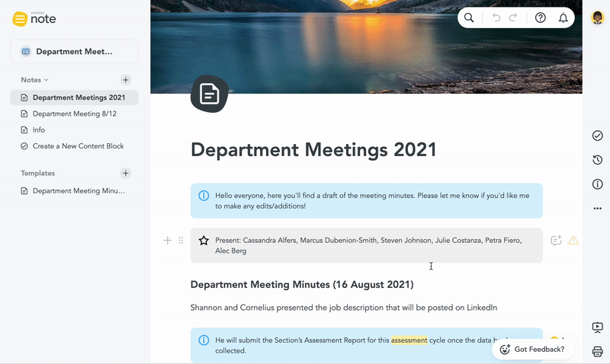The width and height of the screenshot is (610, 364).
Task: Click the Department Meeting Minutes heading
Action: click(x=302, y=284)
